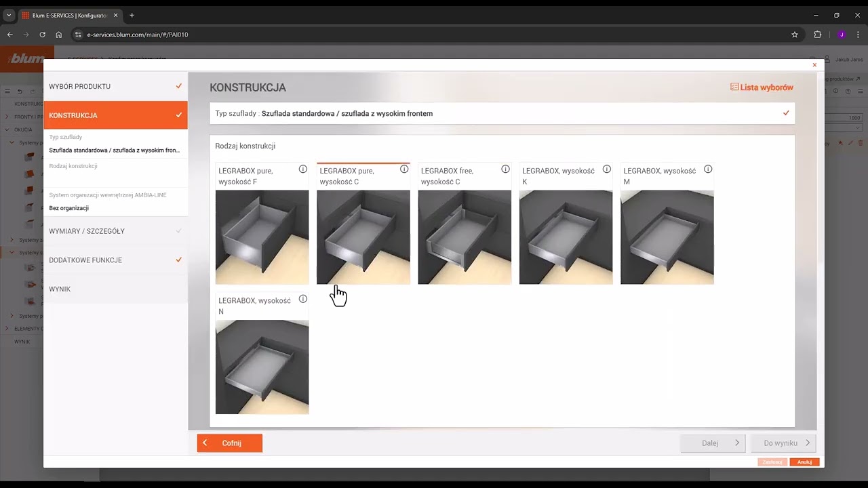Screen dimensions: 868x488
Task: Open the tab search dropdown arrow
Action: pyautogui.click(x=9, y=15)
